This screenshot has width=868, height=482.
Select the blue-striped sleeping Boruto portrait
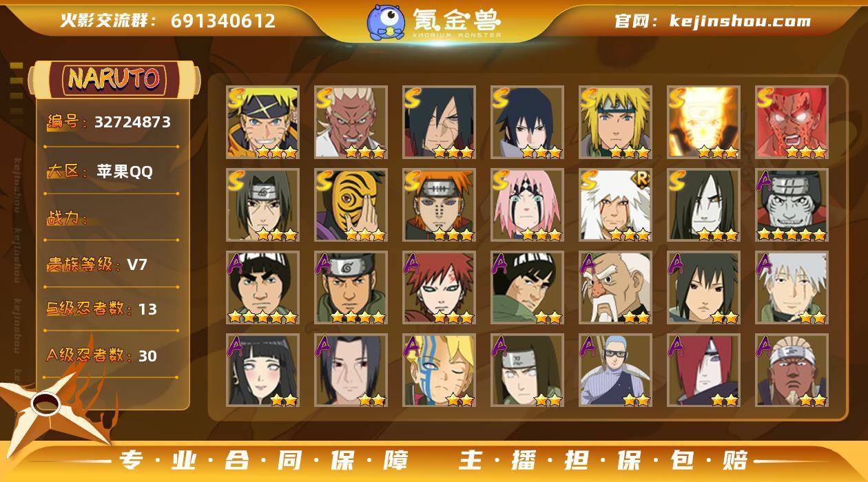coord(439,370)
